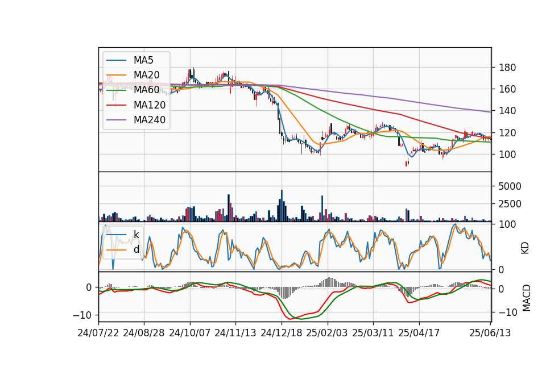
Task: Click the 24/12/18 date axis label
Action: (x=282, y=333)
